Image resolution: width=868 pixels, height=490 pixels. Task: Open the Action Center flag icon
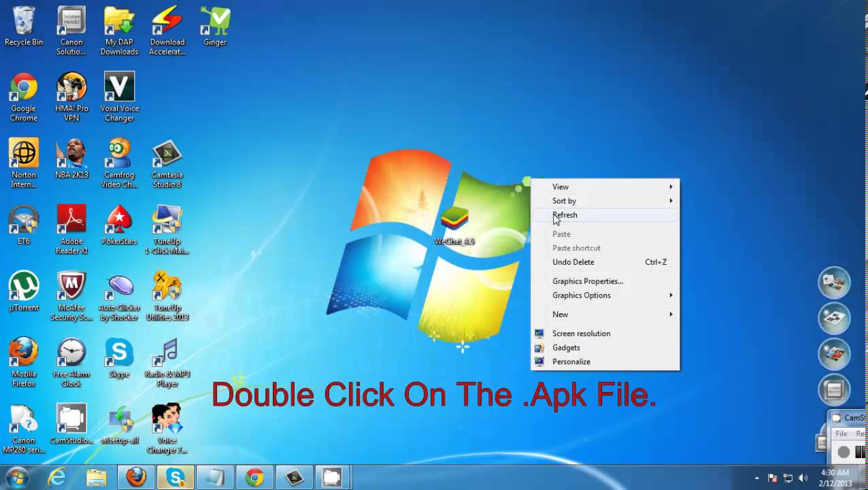pos(773,478)
